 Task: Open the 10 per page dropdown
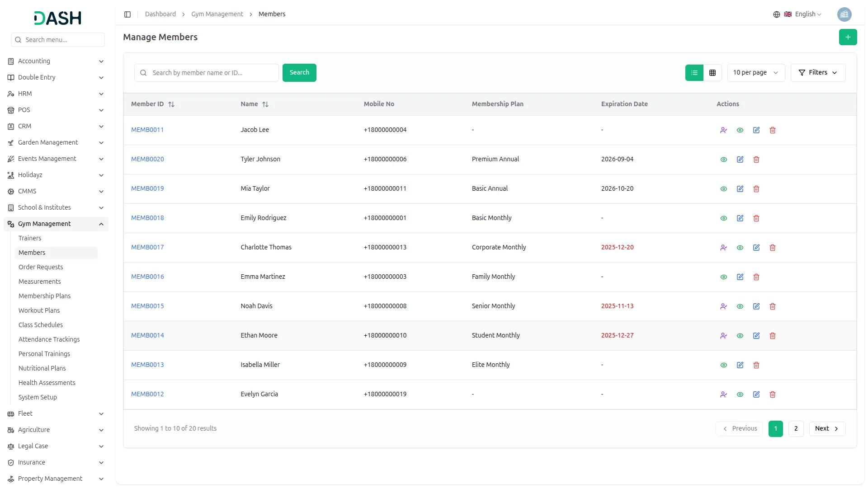tap(755, 73)
